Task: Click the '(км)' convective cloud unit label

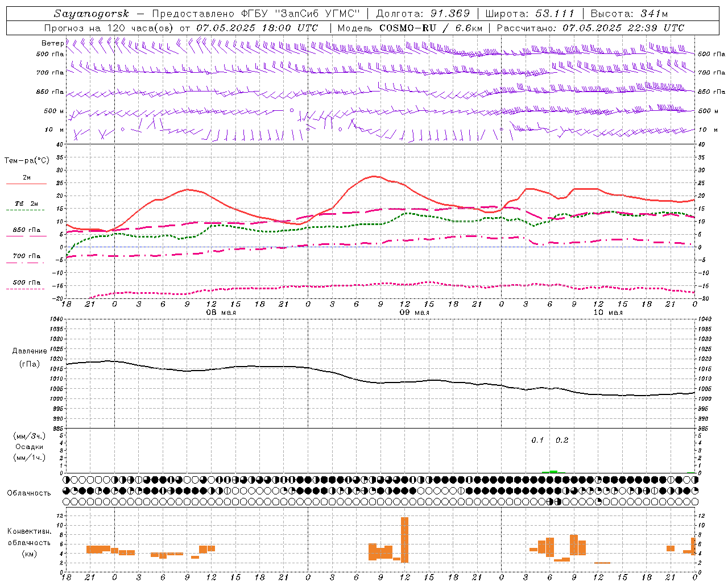Action: pyautogui.click(x=30, y=554)
